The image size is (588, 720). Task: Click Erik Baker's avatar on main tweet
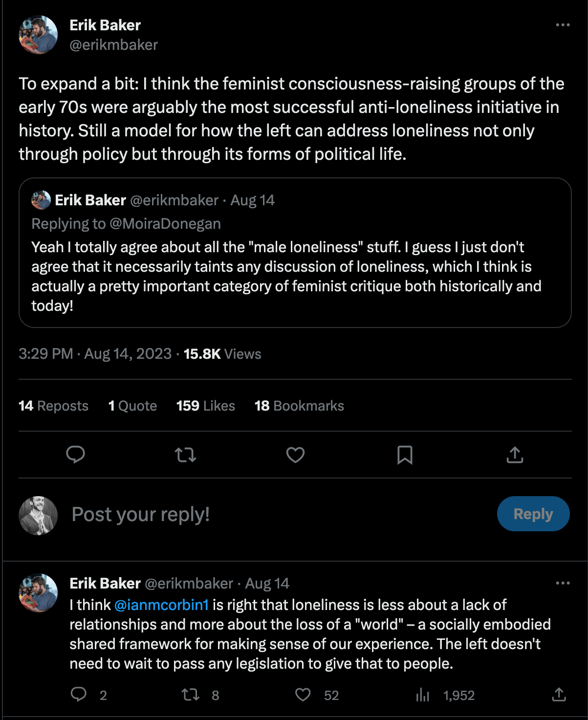pyautogui.click(x=38, y=35)
